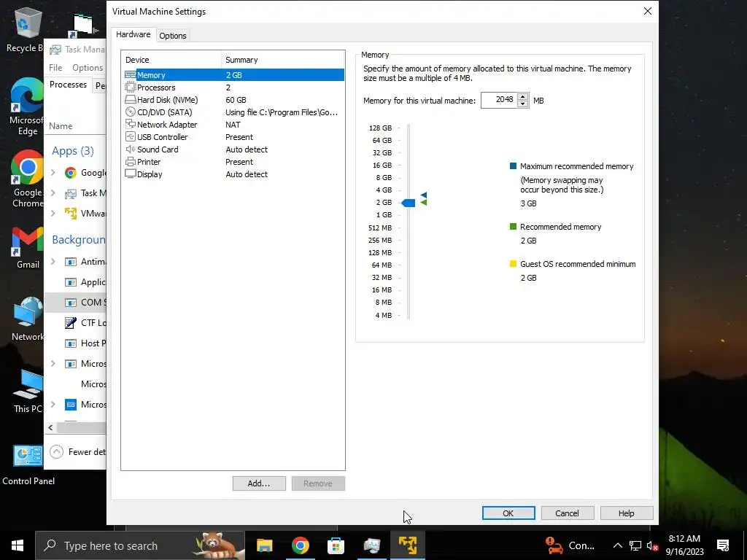Click the Cancel button
The width and height of the screenshot is (747, 560).
tap(567, 513)
